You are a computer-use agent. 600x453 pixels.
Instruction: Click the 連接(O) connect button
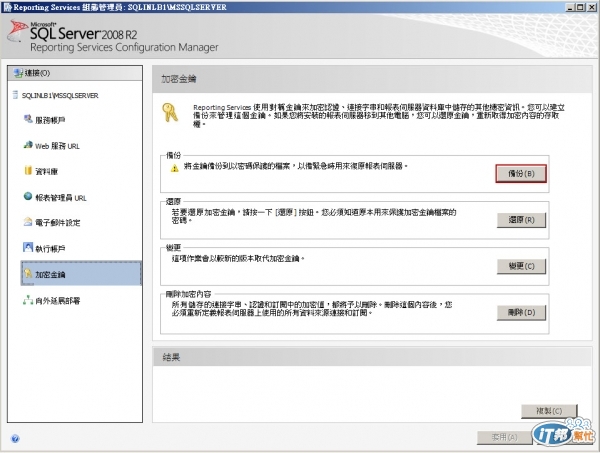pos(75,73)
